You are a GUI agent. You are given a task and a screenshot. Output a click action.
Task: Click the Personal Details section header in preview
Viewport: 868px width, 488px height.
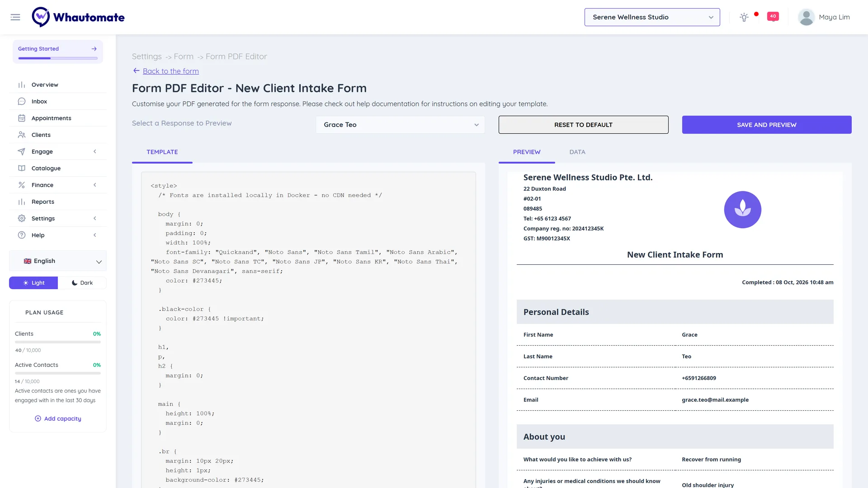tap(675, 312)
